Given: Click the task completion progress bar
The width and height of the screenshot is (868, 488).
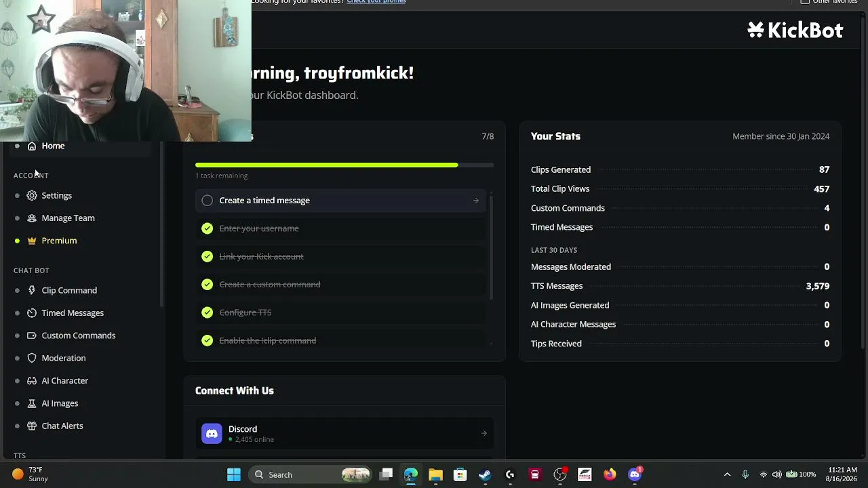Looking at the screenshot, I should (x=344, y=165).
